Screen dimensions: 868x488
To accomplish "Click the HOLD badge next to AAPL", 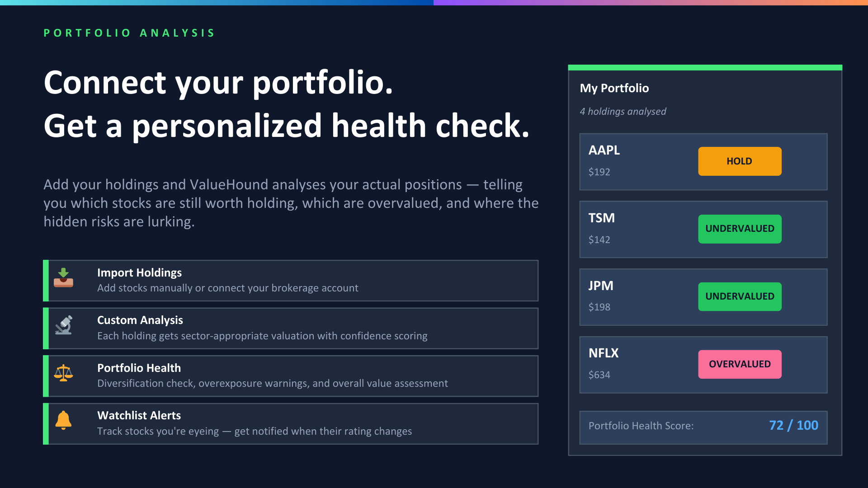I will (740, 161).
